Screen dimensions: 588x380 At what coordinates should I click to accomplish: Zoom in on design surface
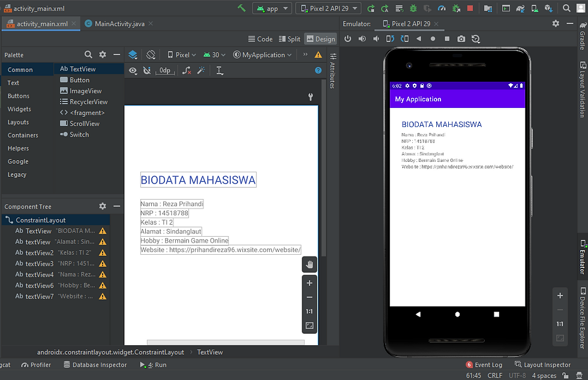point(310,283)
